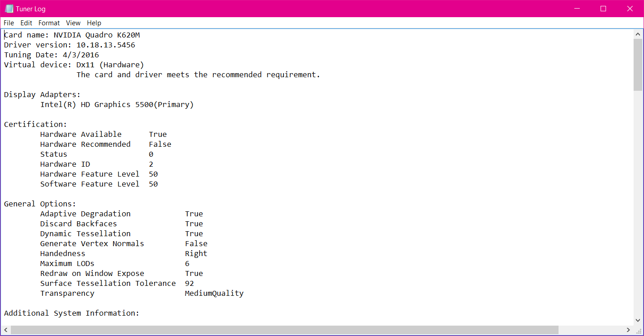Viewport: 644px width, 336px height.
Task: Click the 'Generate Vertex Normals' label
Action: 92,243
